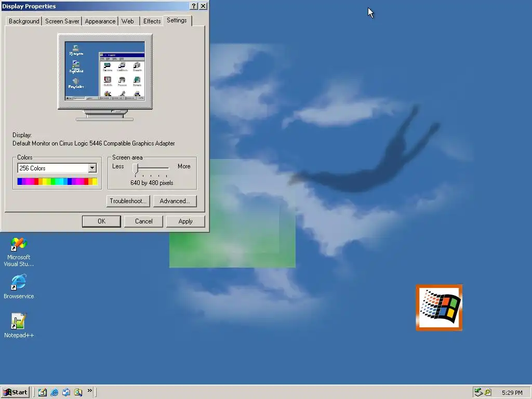Viewport: 532px width, 399px height.
Task: Switch to the Effects tab
Action: (x=152, y=21)
